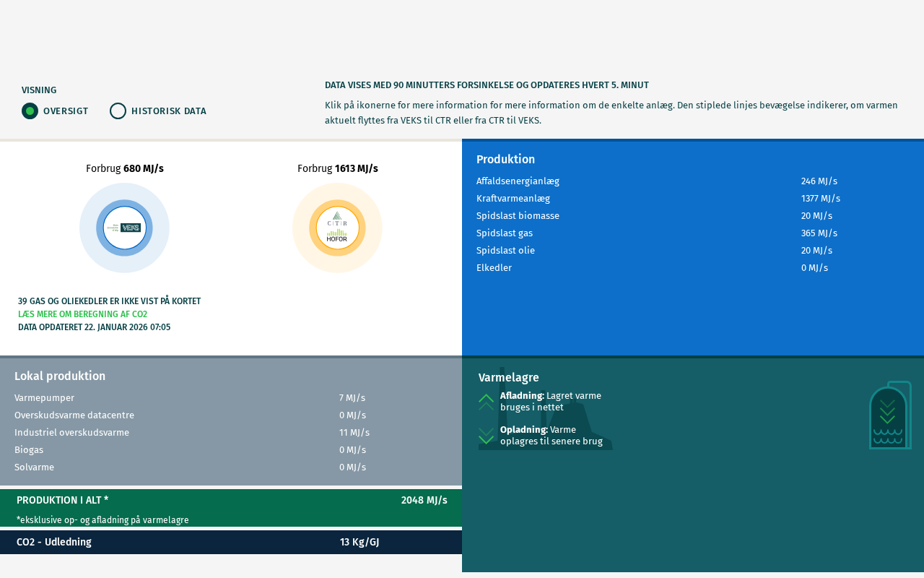Open 'Læs mere om beregning af CO2' link
This screenshot has height=578, width=924.
82,314
